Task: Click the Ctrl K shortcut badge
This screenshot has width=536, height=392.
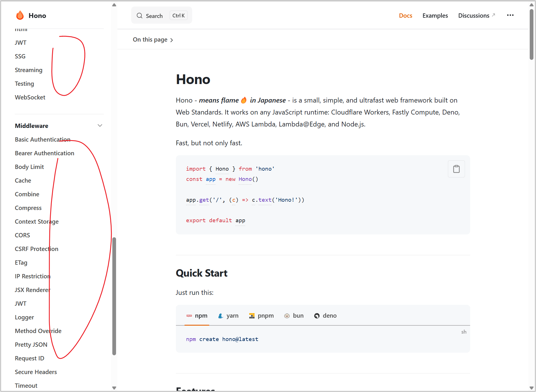Action: click(178, 16)
